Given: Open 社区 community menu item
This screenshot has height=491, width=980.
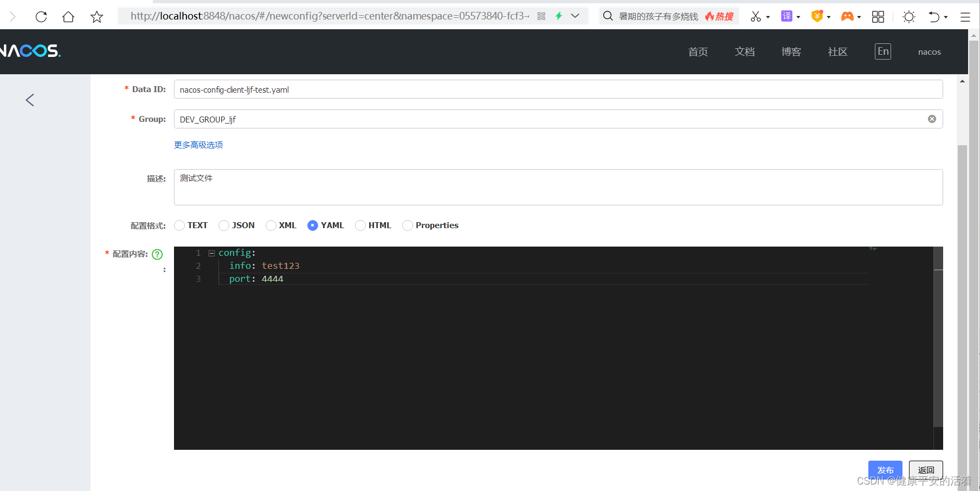Looking at the screenshot, I should click(x=837, y=51).
